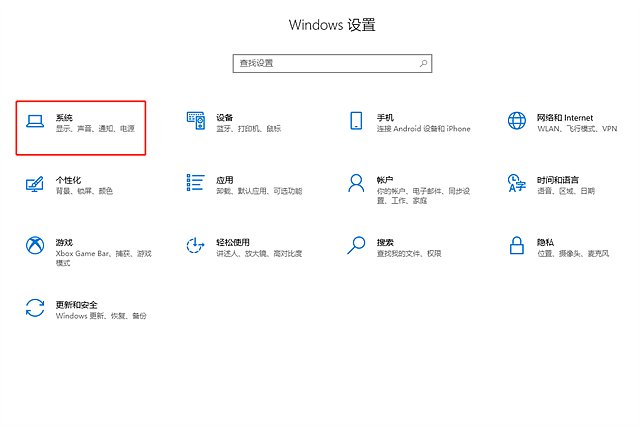The image size is (640, 426).
Task: Click the 位置、摄像头、麦克风 description
Action: click(x=573, y=253)
